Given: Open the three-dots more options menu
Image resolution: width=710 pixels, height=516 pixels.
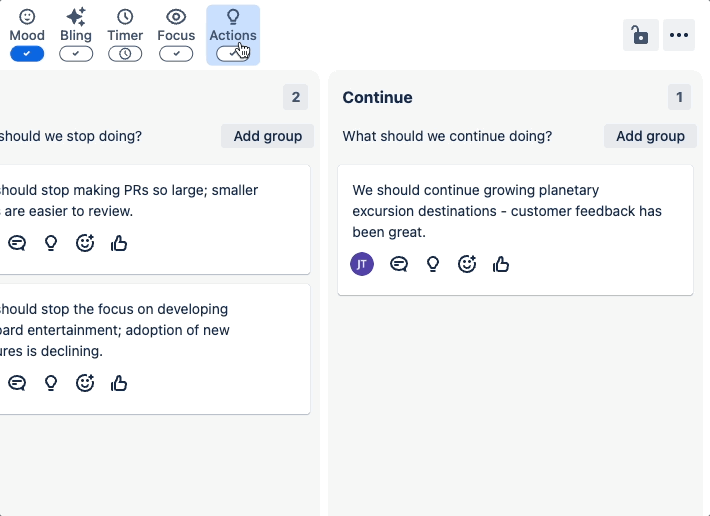Looking at the screenshot, I should pyautogui.click(x=680, y=35).
